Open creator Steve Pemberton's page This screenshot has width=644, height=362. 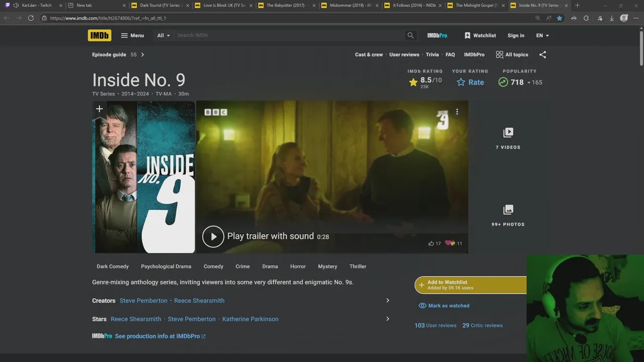click(x=143, y=301)
